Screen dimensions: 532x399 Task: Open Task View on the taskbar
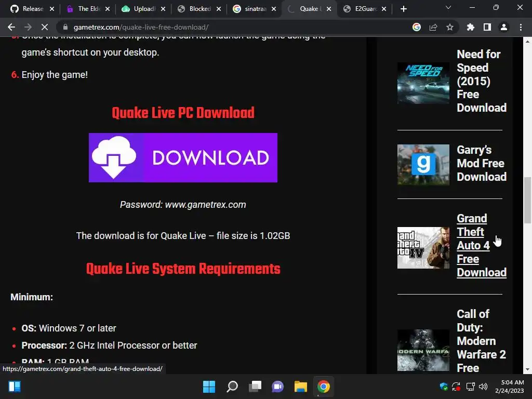[x=255, y=387]
